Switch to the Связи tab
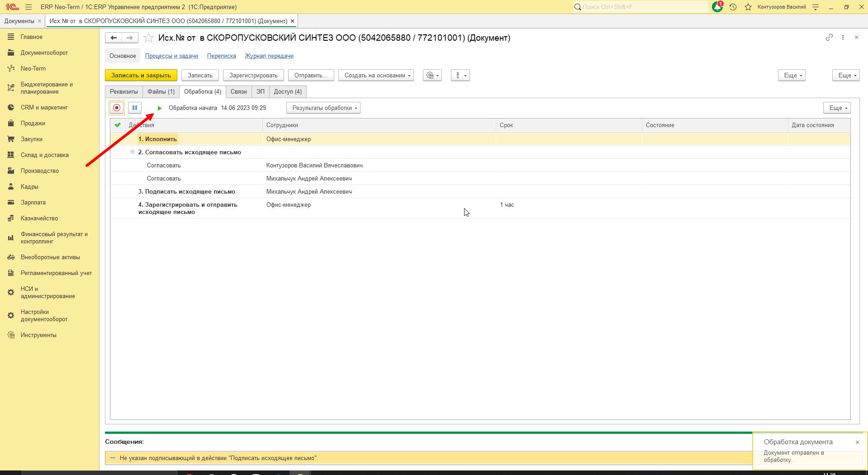This screenshot has width=868, height=475. 239,92
